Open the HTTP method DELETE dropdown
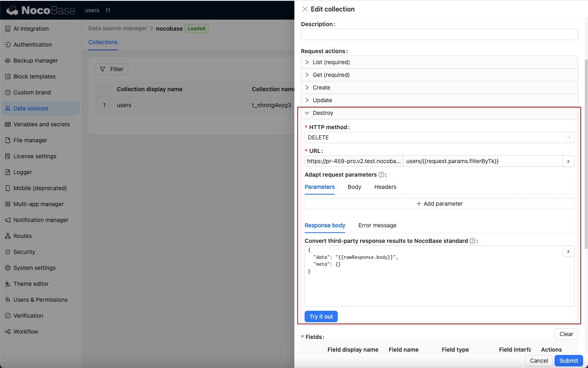This screenshot has height=368, width=588. pyautogui.click(x=439, y=137)
